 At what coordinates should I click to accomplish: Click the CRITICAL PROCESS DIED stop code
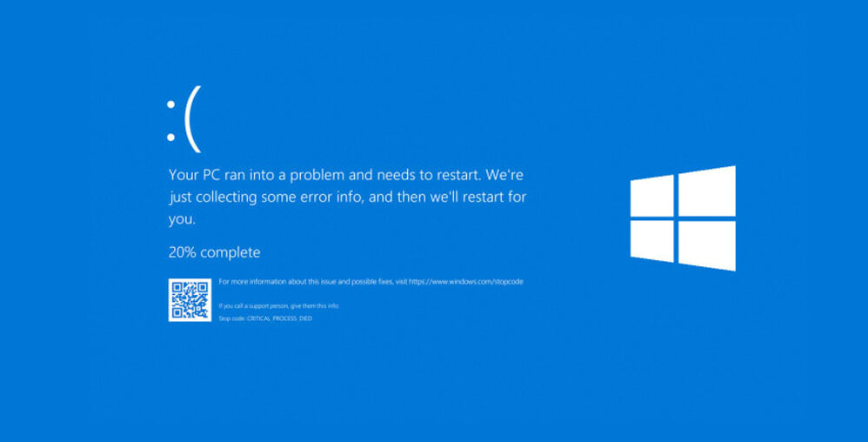(279, 319)
